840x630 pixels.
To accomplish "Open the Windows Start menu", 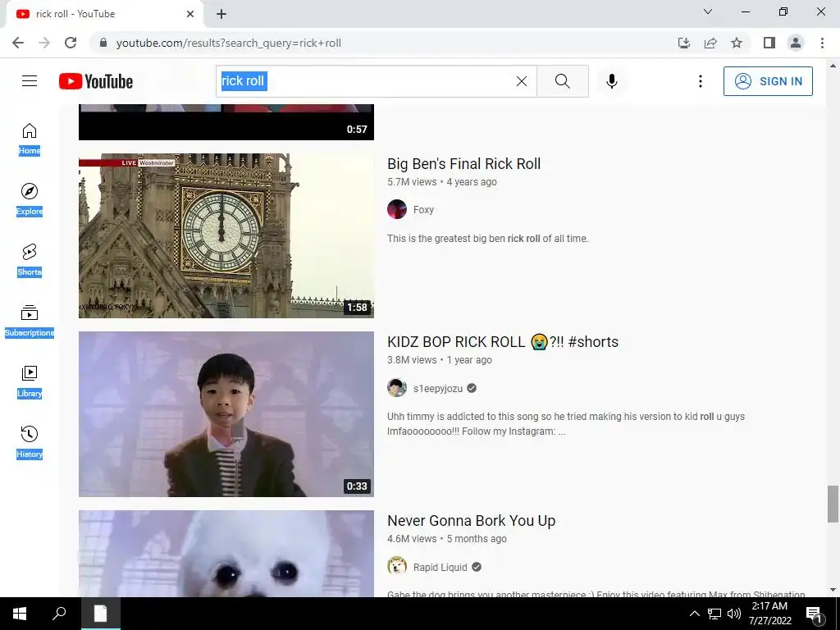I will tap(20, 614).
